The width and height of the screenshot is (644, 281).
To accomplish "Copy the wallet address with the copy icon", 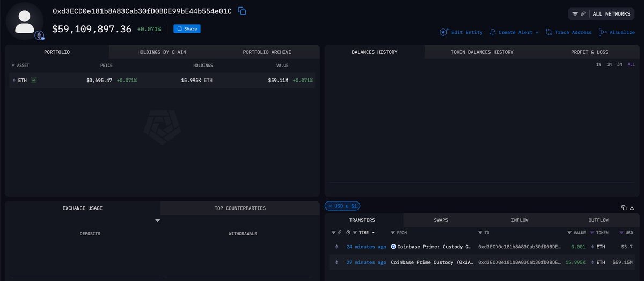I will click(242, 11).
